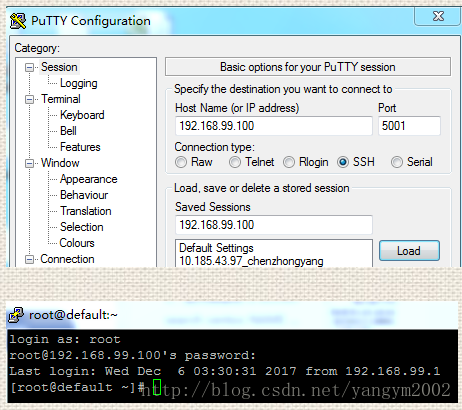This screenshot has height=410, width=462.
Task: Click the Port input field
Action: pyautogui.click(x=409, y=126)
